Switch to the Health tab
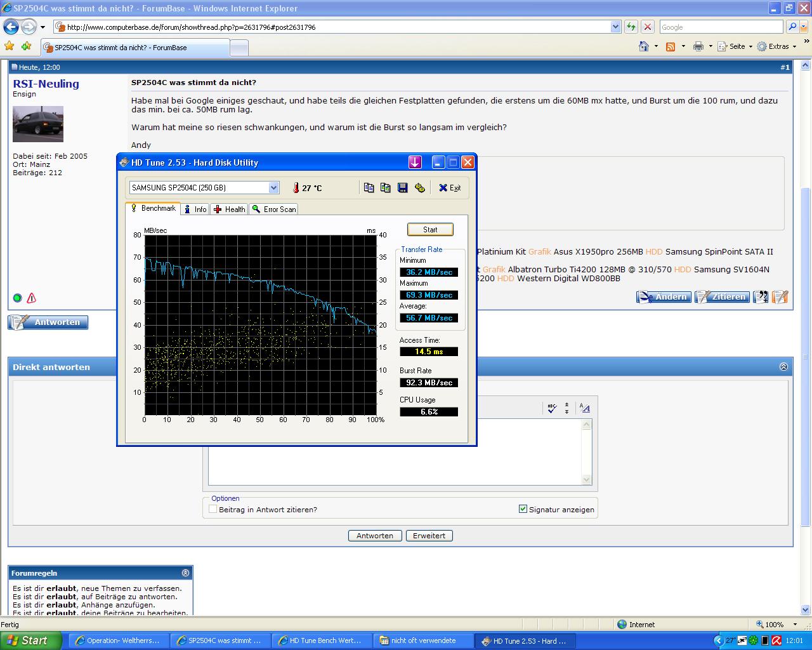Image resolution: width=812 pixels, height=650 pixels. [x=229, y=209]
